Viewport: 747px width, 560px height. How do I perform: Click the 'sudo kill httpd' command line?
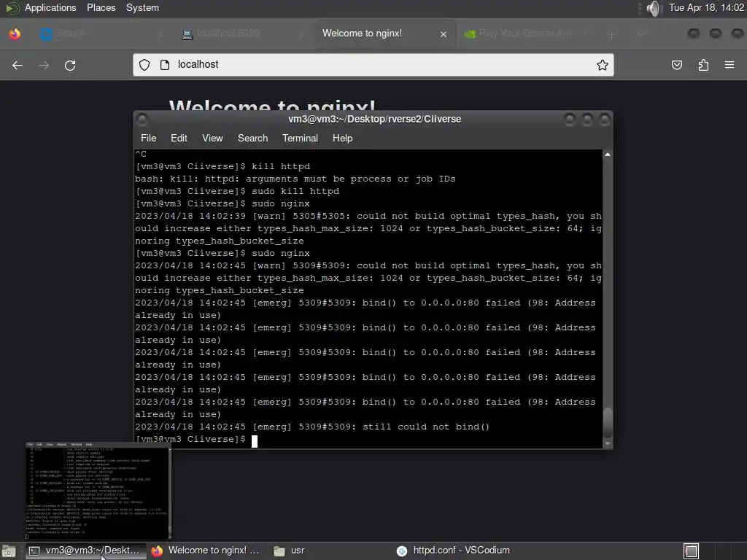(237, 192)
